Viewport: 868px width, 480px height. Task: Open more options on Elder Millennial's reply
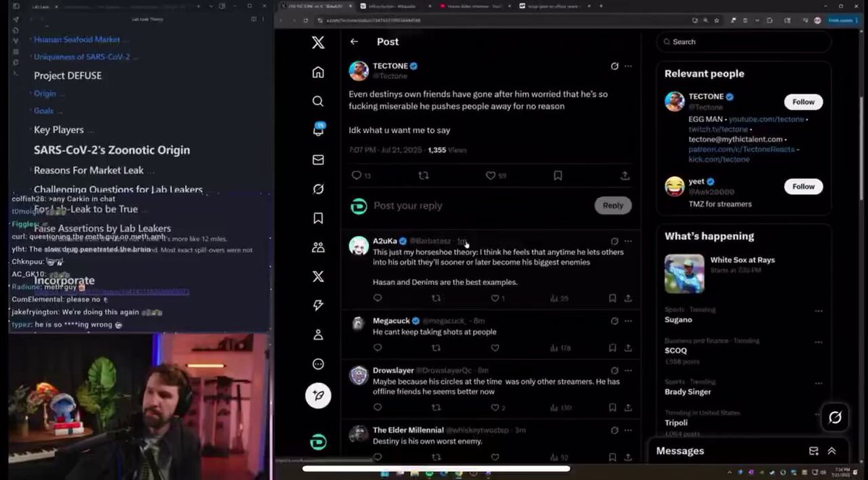pyautogui.click(x=628, y=430)
